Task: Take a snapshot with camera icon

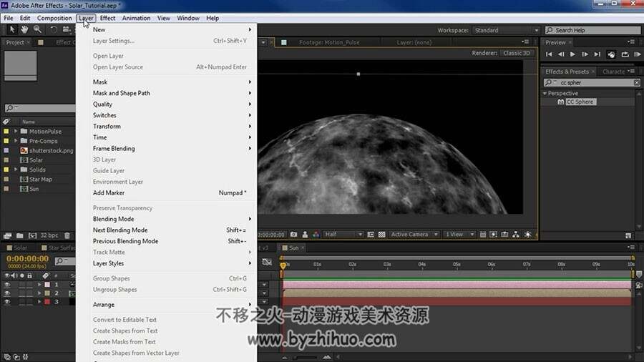Action: click(x=293, y=235)
